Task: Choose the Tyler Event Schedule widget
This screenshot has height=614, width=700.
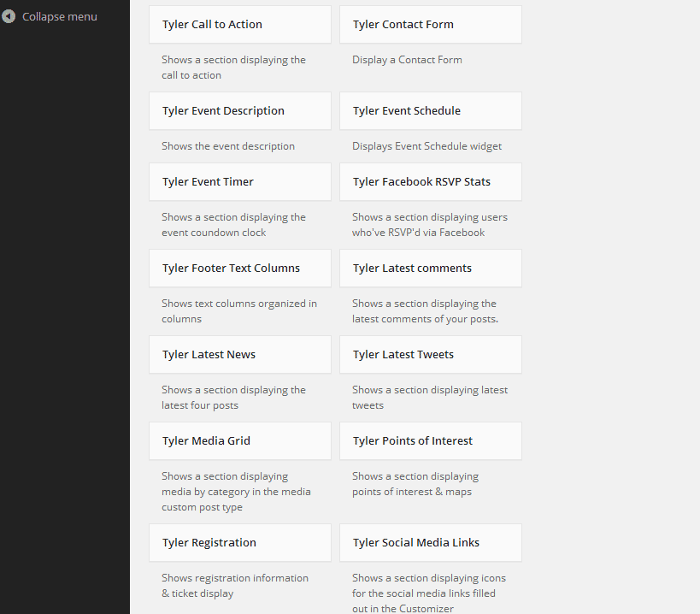Action: click(x=431, y=111)
